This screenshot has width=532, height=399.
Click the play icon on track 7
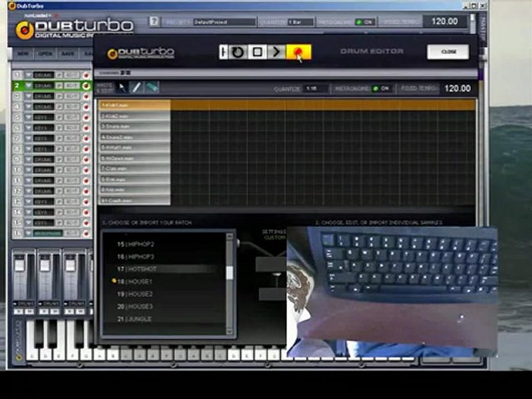(59, 139)
